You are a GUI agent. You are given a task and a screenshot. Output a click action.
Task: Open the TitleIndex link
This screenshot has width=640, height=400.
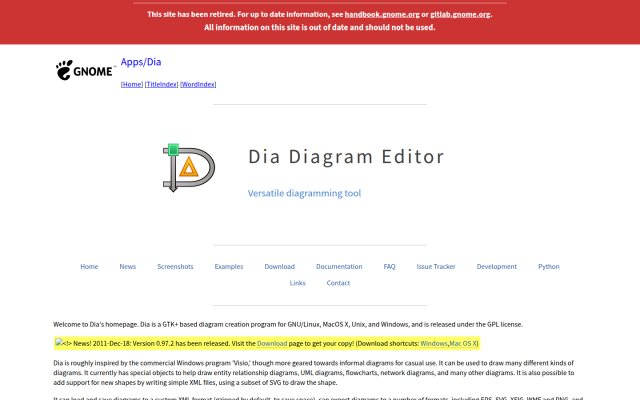coord(162,84)
